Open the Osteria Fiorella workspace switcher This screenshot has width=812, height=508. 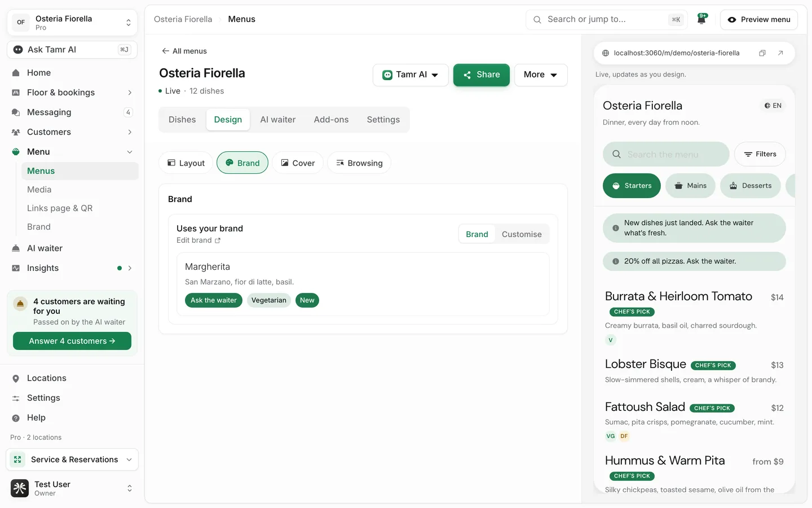(x=72, y=23)
